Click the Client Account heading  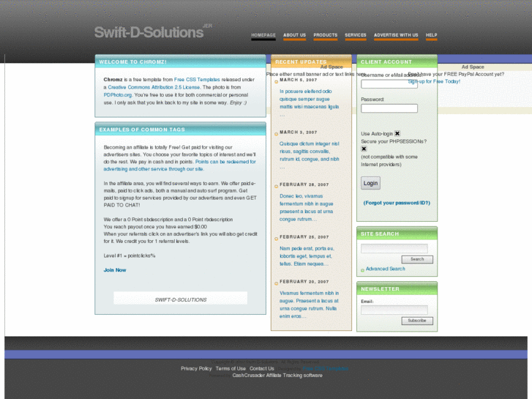click(x=386, y=61)
